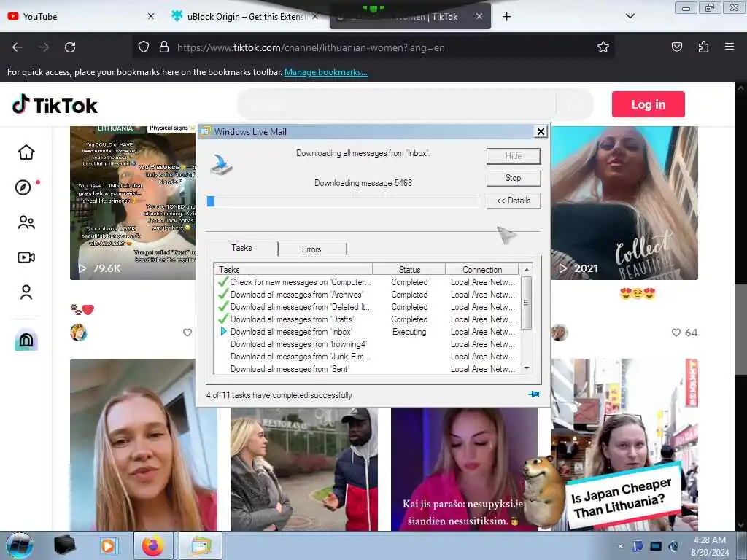
Task: Open the Explore compass icon in sidebar
Action: 23,187
